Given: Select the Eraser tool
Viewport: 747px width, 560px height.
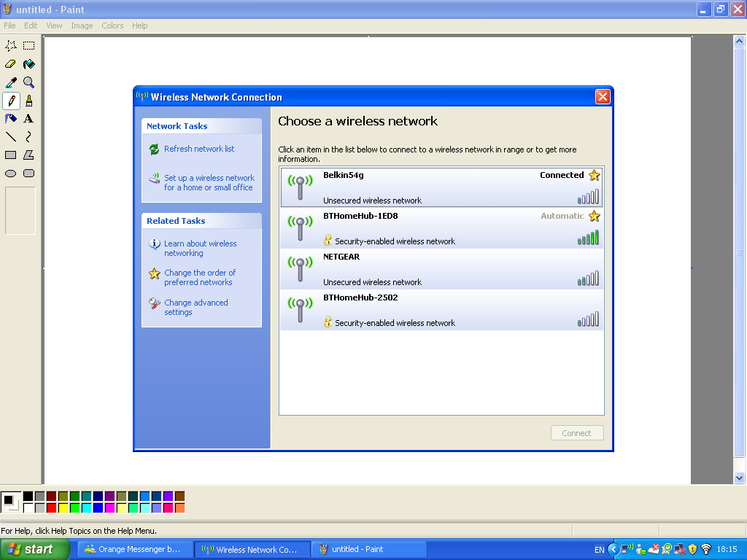Looking at the screenshot, I should (x=11, y=64).
